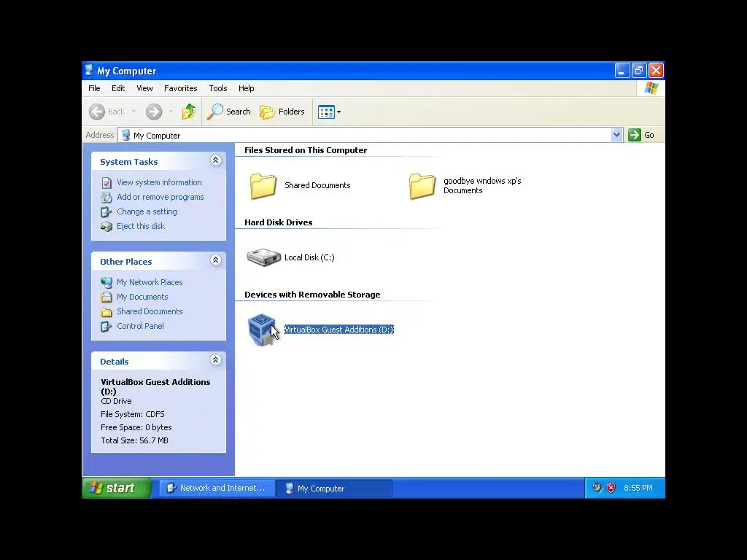Image resolution: width=747 pixels, height=560 pixels.
Task: Restore down the My Computer window
Action: point(639,71)
